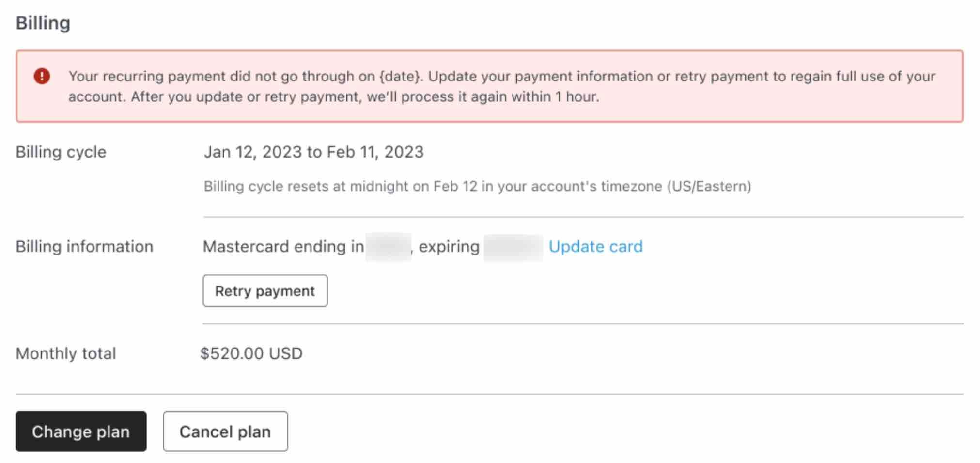
Task: Select the Monthly total label
Action: (x=66, y=353)
